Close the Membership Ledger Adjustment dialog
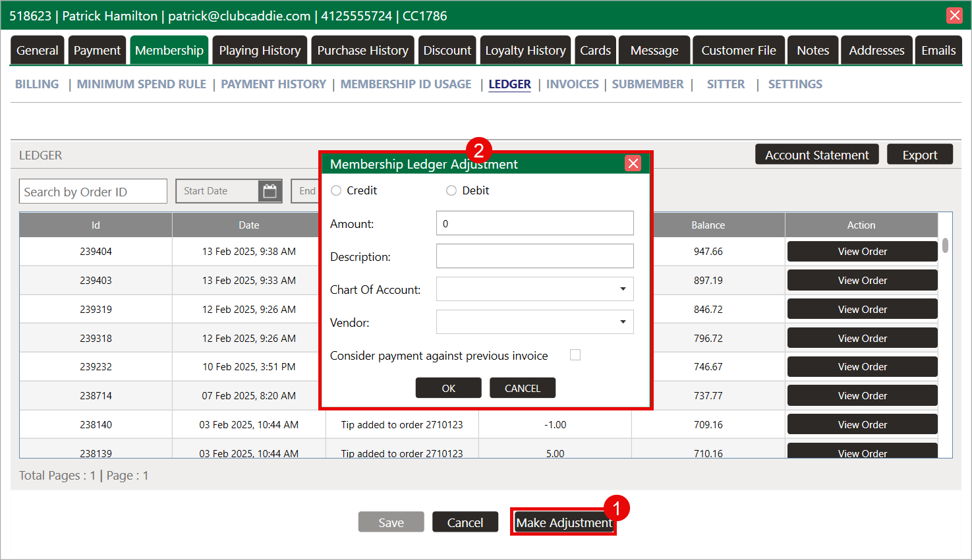Screen dimensions: 972x560 click(x=633, y=163)
